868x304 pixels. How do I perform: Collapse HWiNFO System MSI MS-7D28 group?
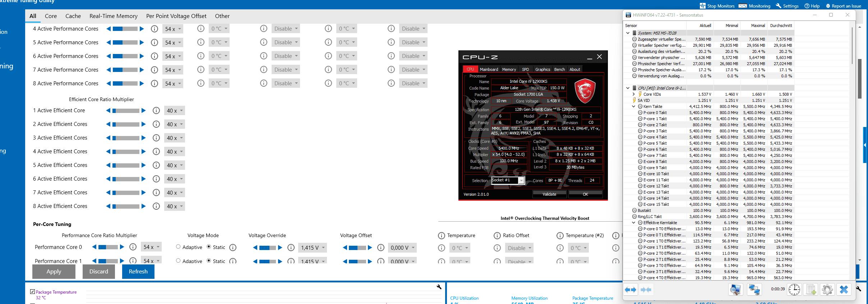pos(628,33)
